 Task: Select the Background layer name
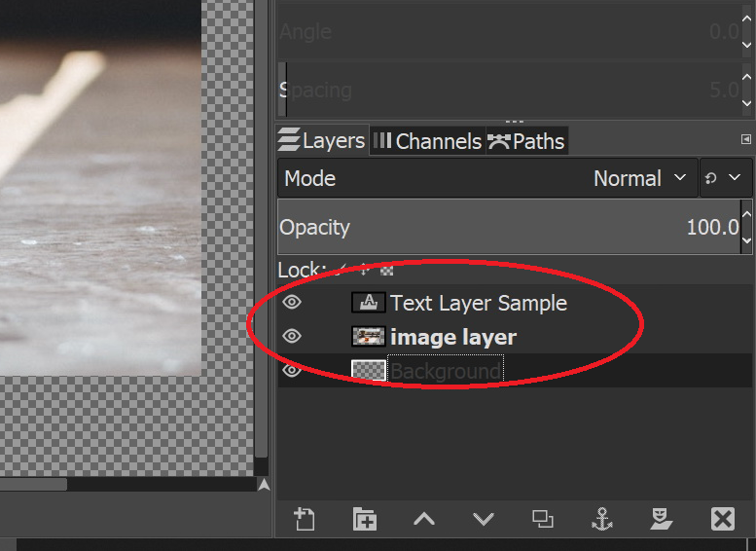pyautogui.click(x=445, y=371)
